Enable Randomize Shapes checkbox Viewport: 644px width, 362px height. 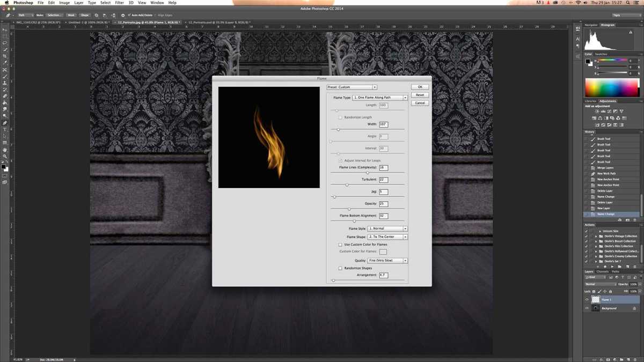click(340, 268)
